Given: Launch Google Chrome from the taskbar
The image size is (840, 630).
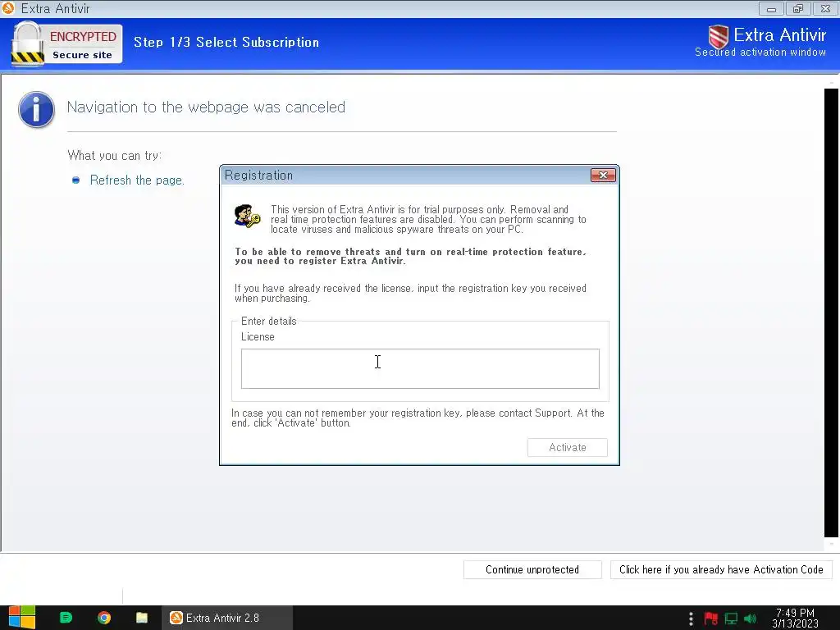Looking at the screenshot, I should pyautogui.click(x=104, y=618).
